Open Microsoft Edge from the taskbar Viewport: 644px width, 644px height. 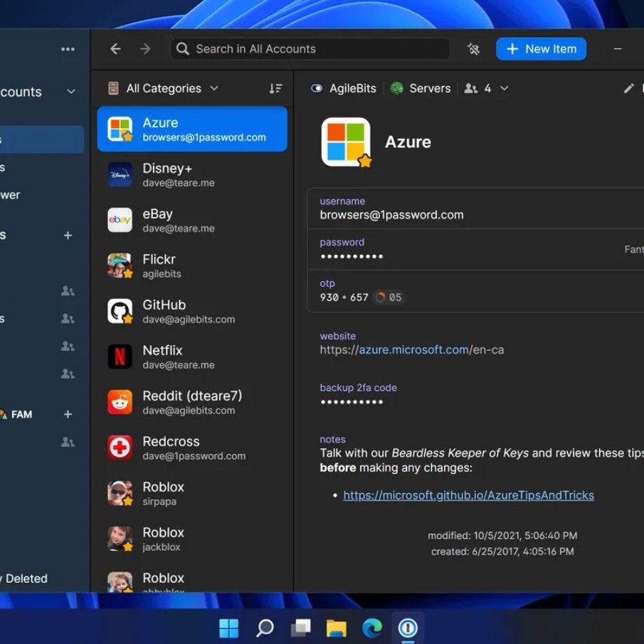(372, 628)
